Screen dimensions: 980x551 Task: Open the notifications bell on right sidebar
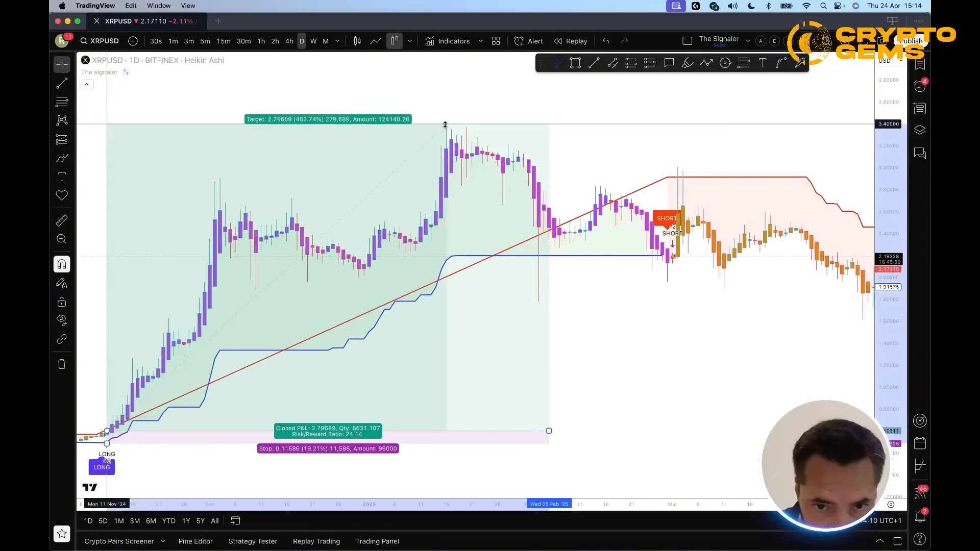click(x=920, y=516)
